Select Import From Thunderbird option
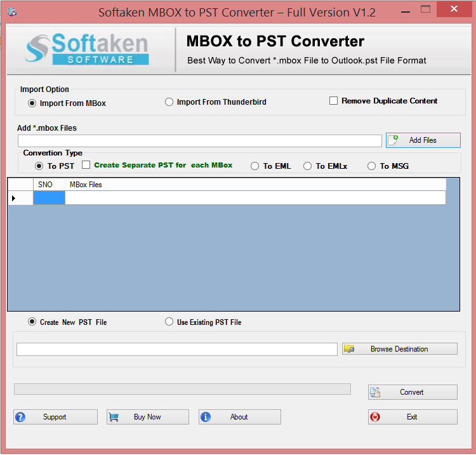476x455 pixels. (x=169, y=102)
